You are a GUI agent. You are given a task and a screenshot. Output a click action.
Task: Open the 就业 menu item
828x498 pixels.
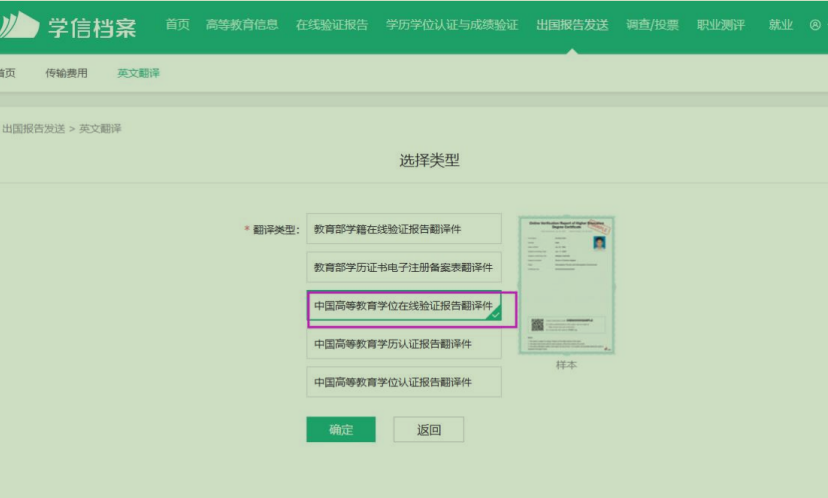[781, 25]
